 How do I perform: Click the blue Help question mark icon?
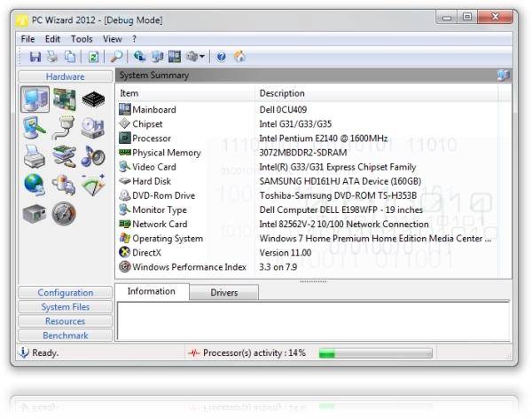(221, 57)
